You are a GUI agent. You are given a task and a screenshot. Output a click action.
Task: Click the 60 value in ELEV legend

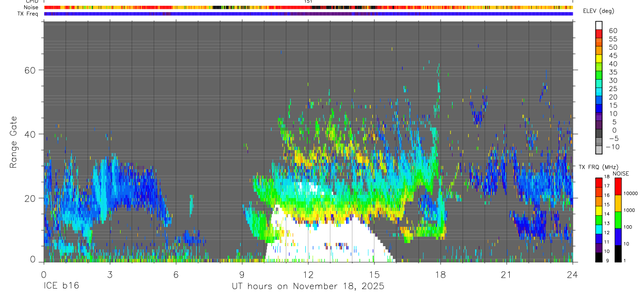613,30
